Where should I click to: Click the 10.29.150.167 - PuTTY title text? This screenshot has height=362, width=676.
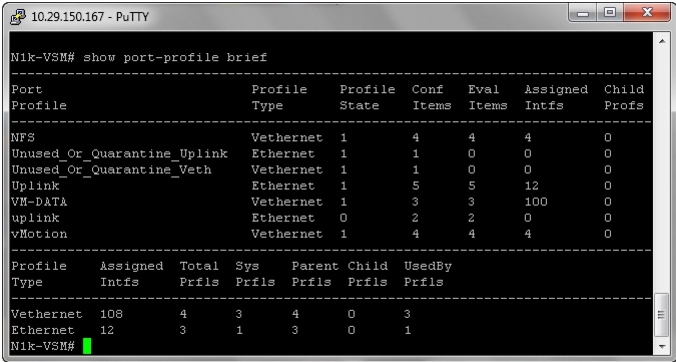pos(90,17)
